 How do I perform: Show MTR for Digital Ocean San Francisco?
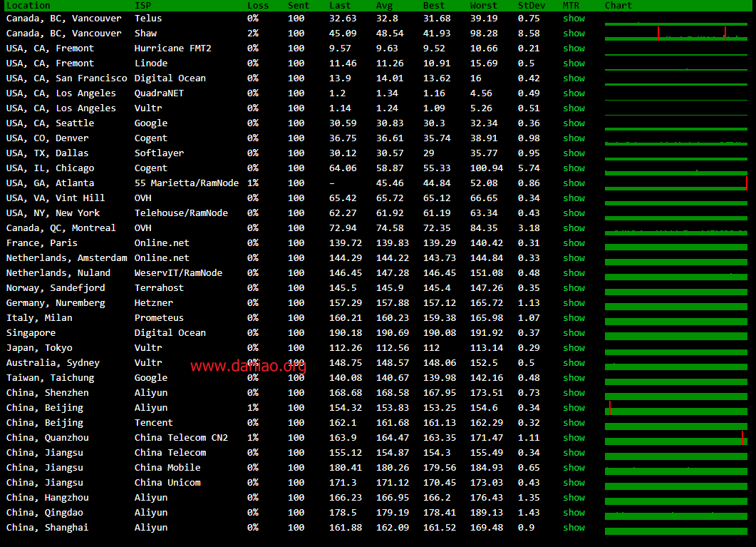574,78
